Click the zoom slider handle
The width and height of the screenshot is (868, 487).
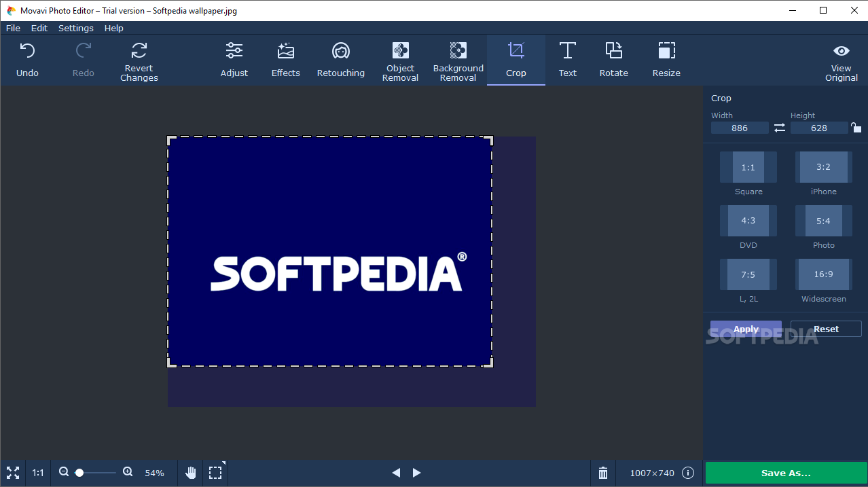(x=79, y=473)
